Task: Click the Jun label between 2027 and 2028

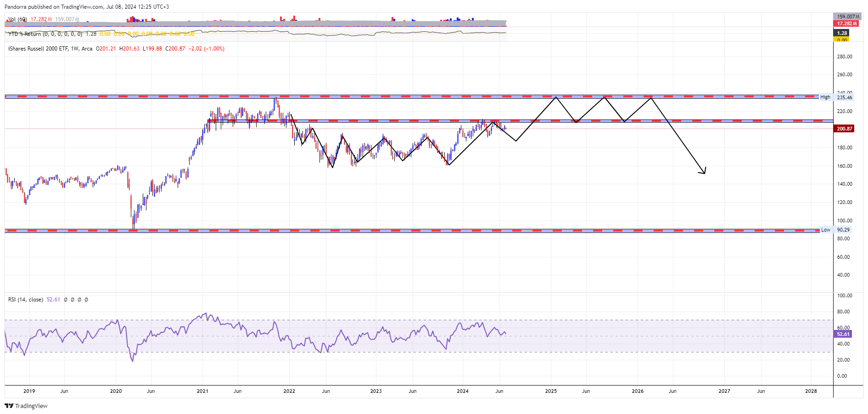Action: tap(761, 391)
